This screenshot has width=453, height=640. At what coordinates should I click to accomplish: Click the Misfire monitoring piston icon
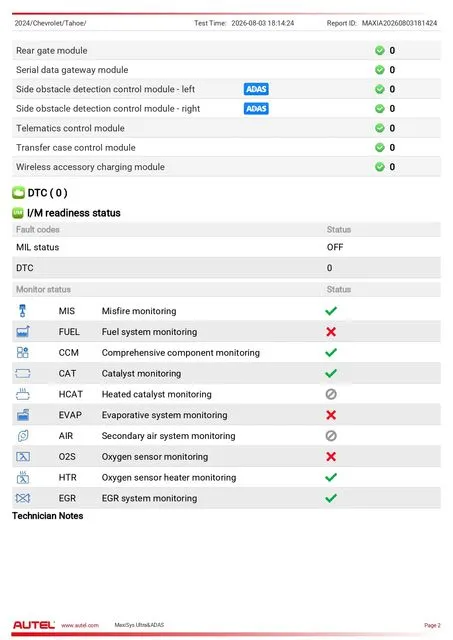(x=22, y=311)
